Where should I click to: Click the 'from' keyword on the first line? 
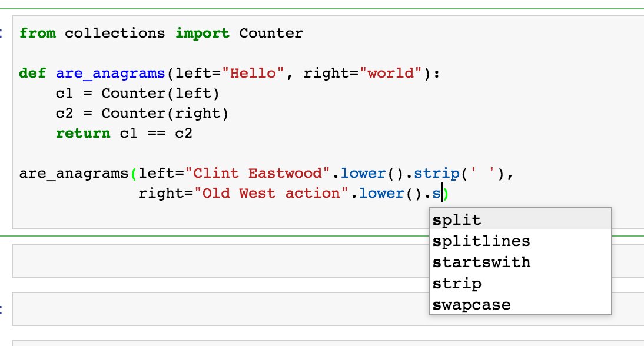click(37, 33)
